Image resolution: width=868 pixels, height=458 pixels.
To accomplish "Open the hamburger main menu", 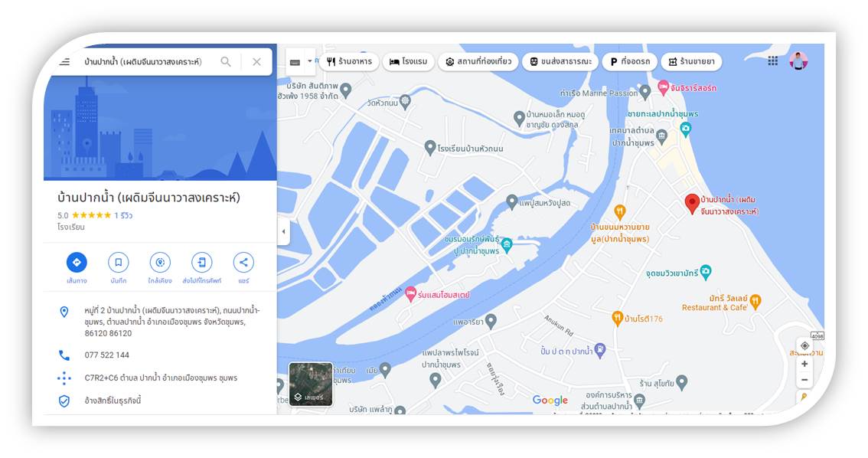I will (x=65, y=61).
